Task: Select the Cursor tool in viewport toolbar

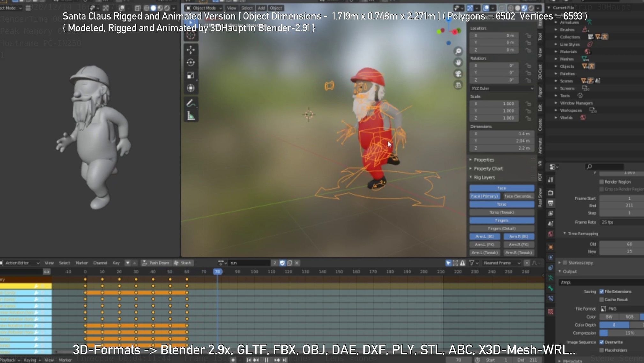Action: tap(191, 35)
